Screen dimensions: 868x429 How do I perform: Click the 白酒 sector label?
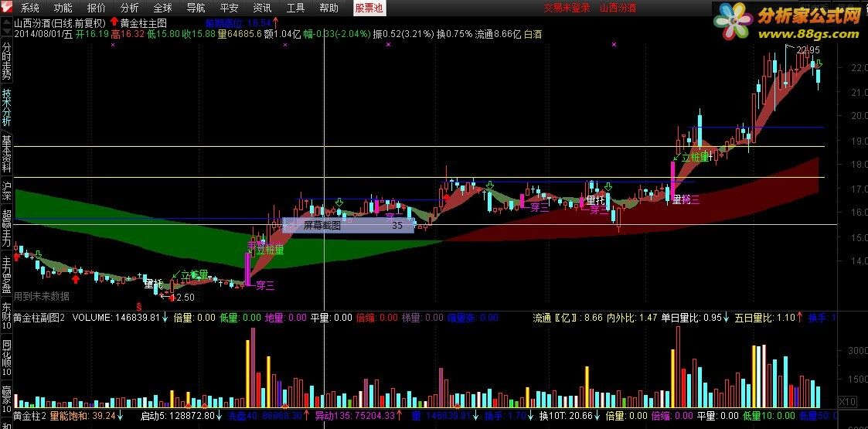click(533, 34)
